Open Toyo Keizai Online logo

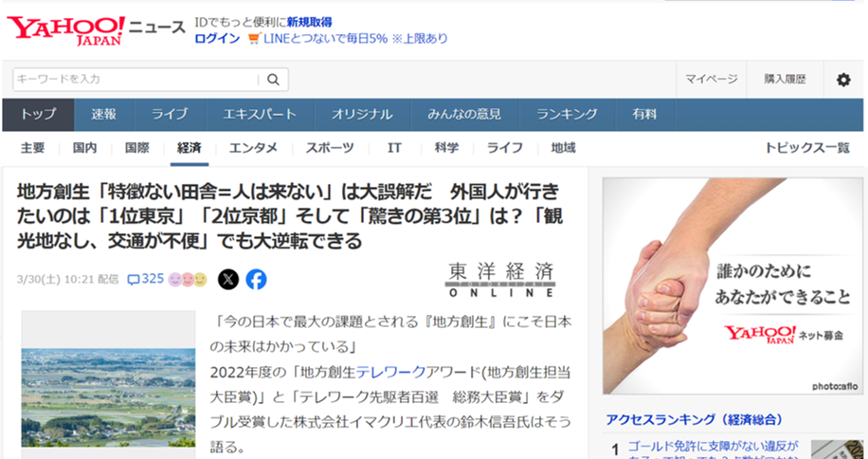tap(500, 280)
